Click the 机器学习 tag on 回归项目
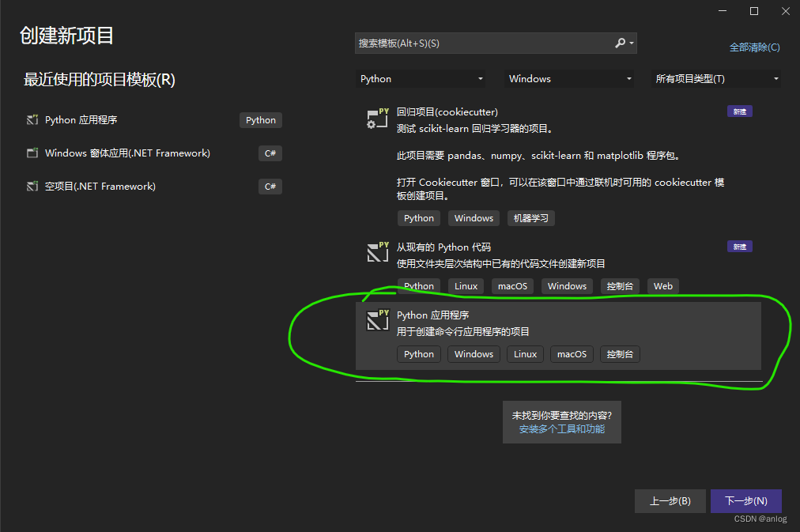This screenshot has width=800, height=532. coord(530,218)
